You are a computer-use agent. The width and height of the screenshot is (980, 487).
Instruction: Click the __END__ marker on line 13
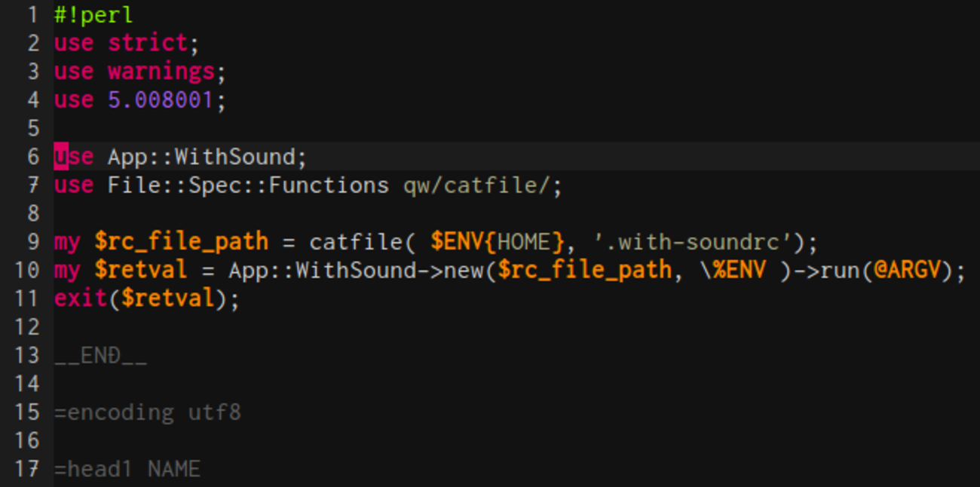coord(100,356)
